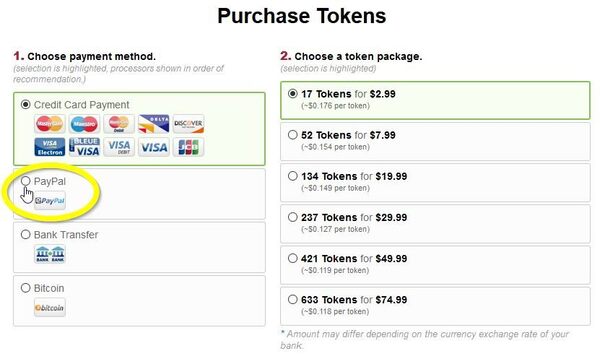Viewport: 600px width, 364px height.
Task: Click the PayPal logo icon
Action: tap(50, 201)
